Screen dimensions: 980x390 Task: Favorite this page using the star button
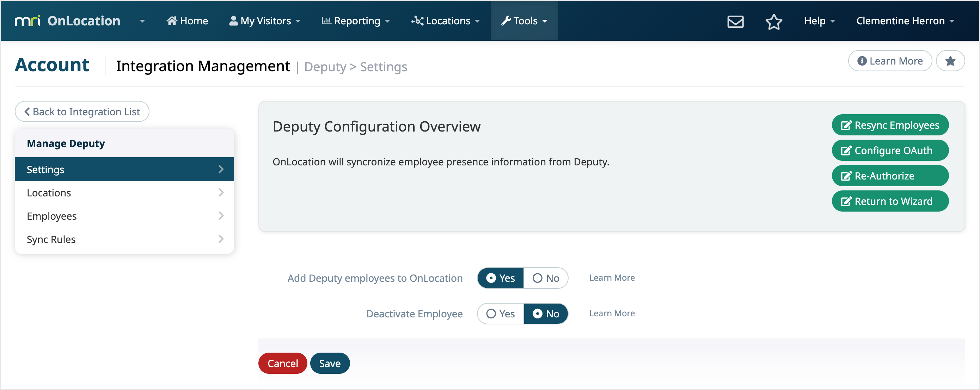click(950, 61)
